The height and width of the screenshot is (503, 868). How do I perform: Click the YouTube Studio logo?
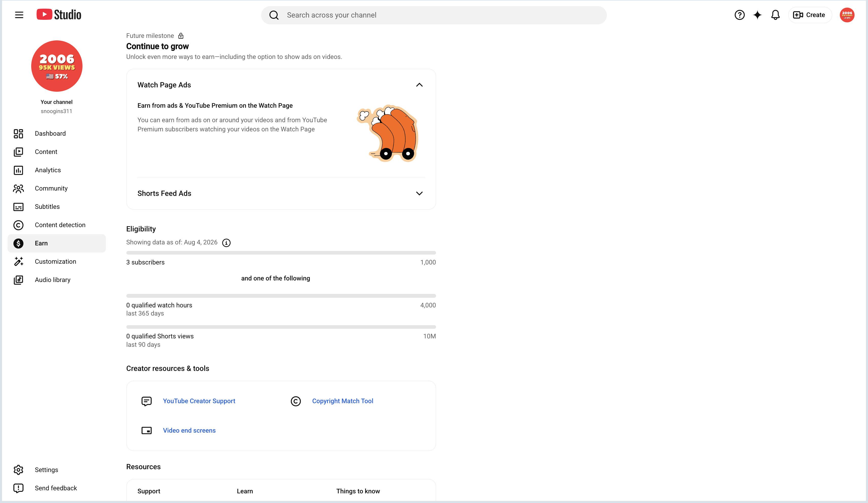[59, 14]
